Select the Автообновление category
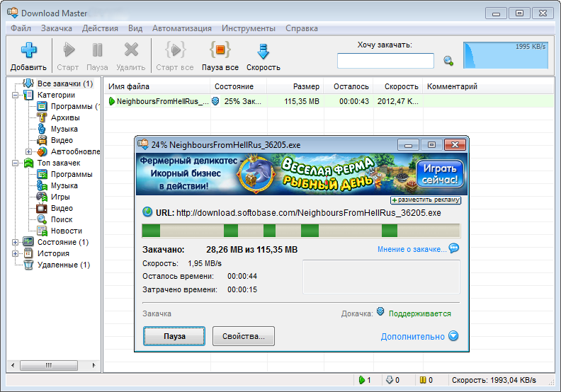 [x=75, y=151]
